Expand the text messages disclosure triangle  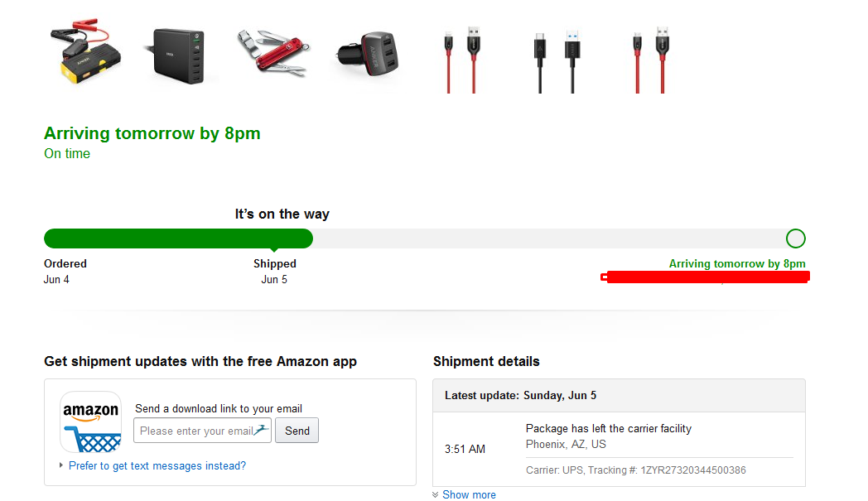coord(61,465)
